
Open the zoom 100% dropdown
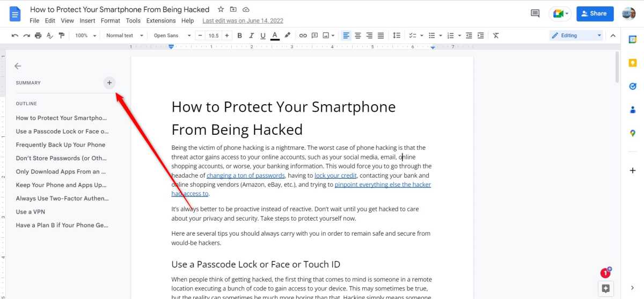point(85,35)
